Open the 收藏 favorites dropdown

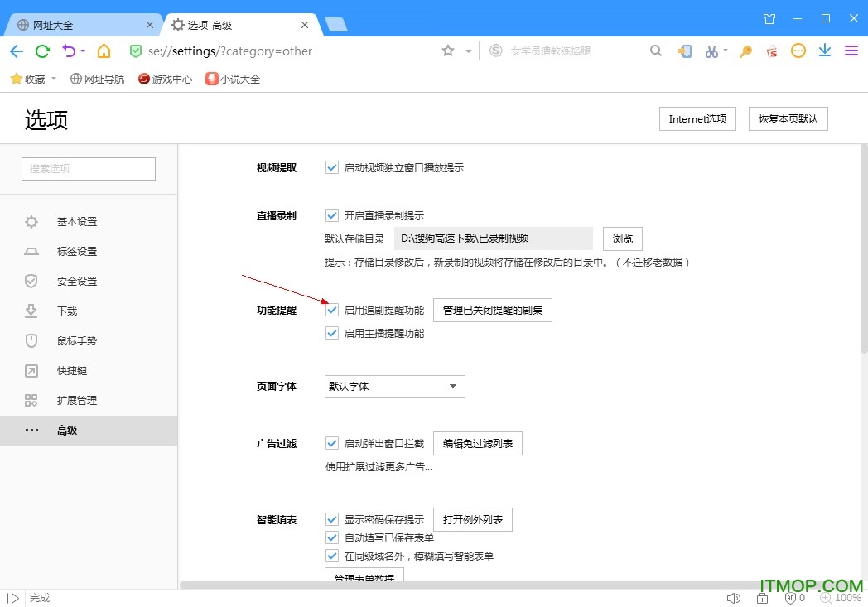[33, 79]
